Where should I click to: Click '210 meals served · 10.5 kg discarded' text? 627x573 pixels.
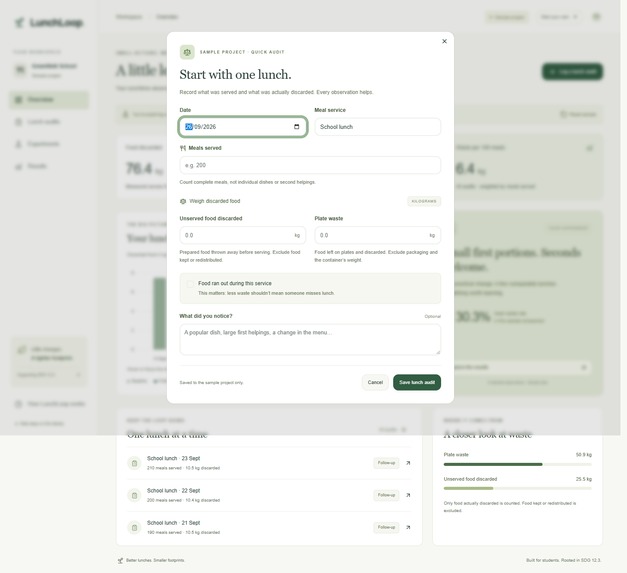183,468
